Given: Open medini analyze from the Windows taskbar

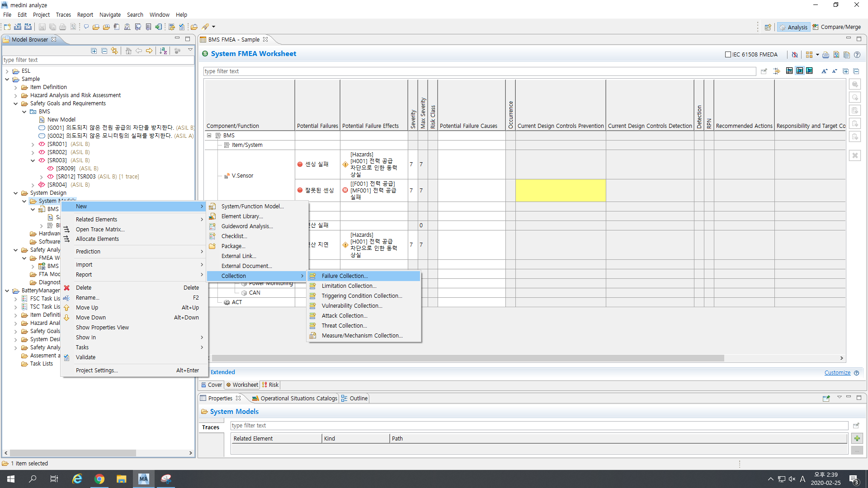Looking at the screenshot, I should point(143,479).
